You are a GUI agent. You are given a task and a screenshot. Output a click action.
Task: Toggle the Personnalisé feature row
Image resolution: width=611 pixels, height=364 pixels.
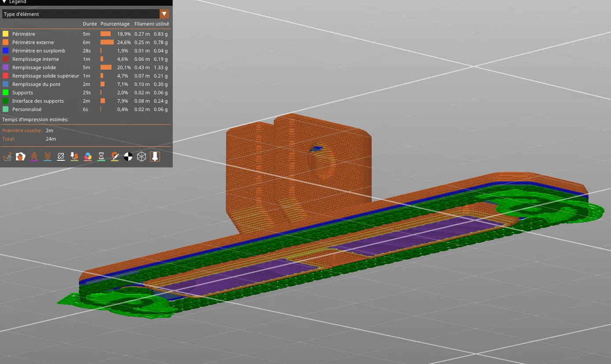pyautogui.click(x=86, y=109)
